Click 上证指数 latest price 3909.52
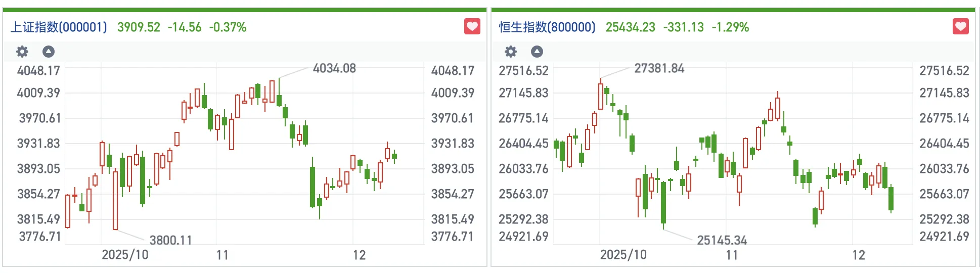980x273 pixels. tap(139, 27)
